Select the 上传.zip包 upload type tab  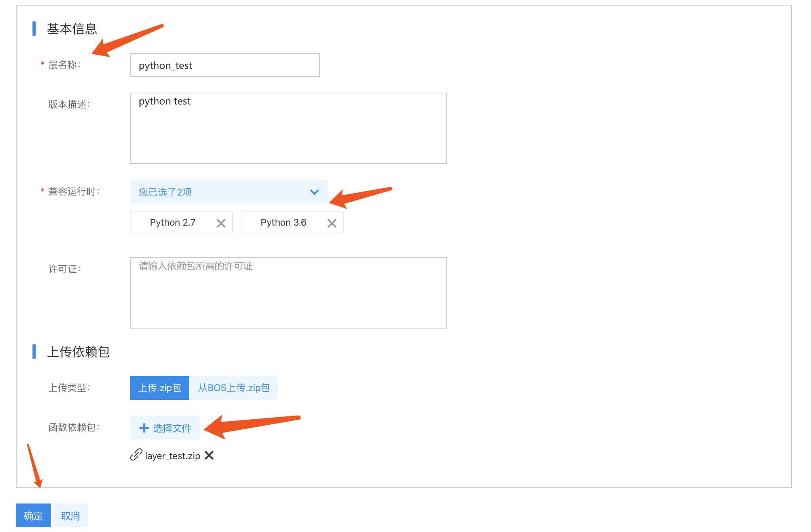pos(160,388)
